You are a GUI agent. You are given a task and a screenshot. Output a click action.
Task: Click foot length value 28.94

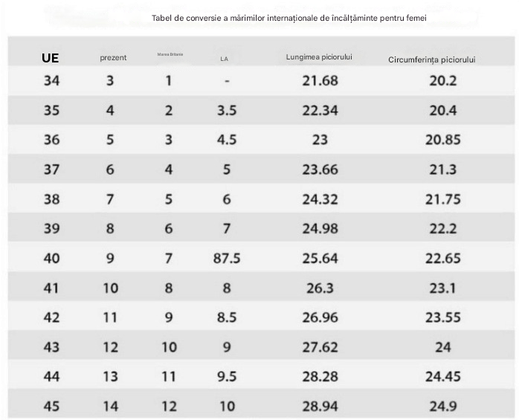tap(320, 406)
